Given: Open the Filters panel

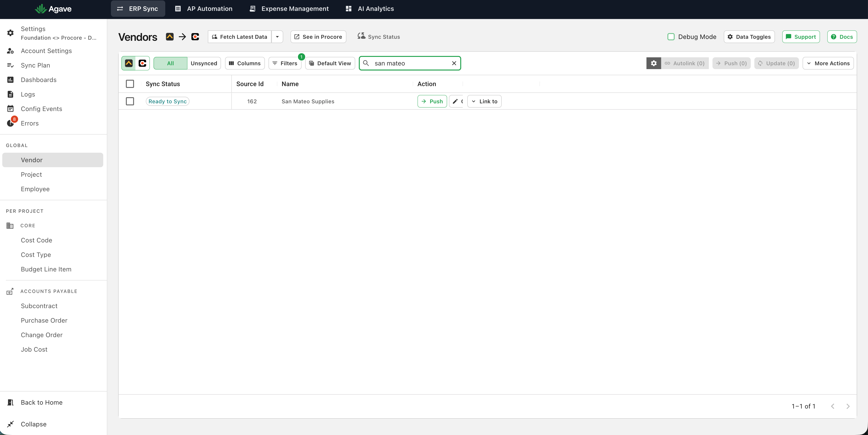Looking at the screenshot, I should pos(285,63).
